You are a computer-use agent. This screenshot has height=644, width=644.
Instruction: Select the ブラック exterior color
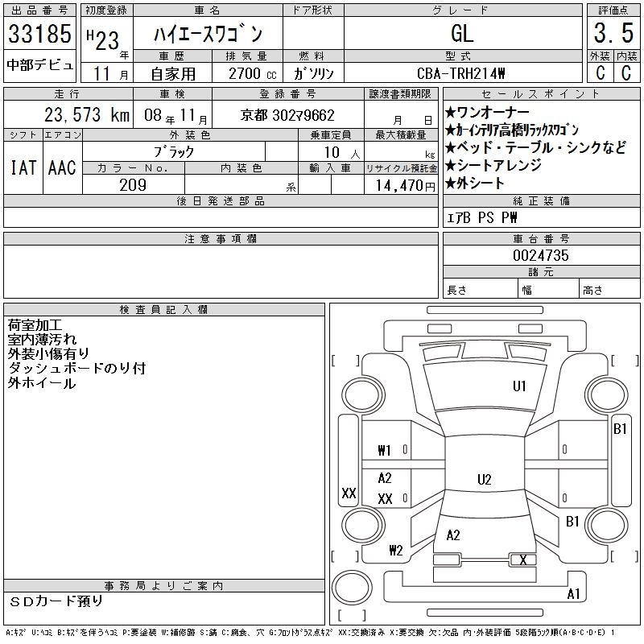click(174, 152)
